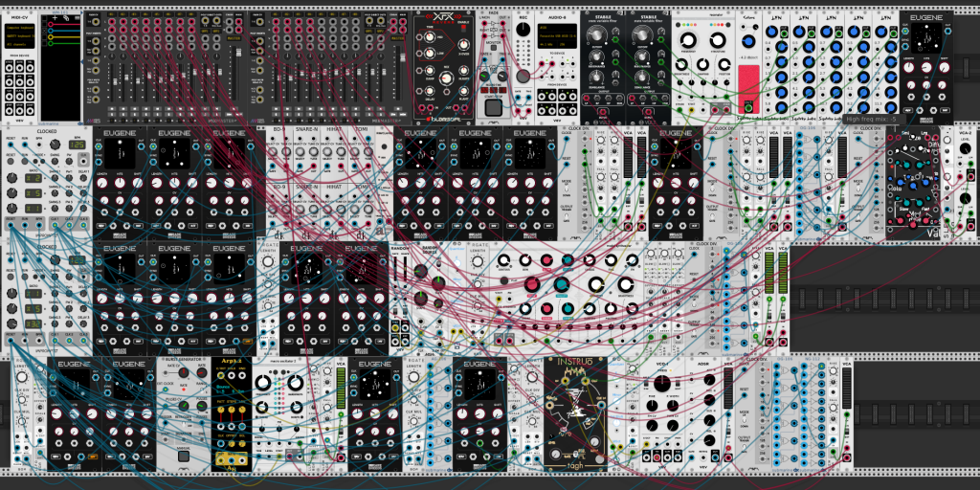Open AUDIO-8 '256' block size selector
Viewport: 980px width, 490px height.
click(x=567, y=44)
